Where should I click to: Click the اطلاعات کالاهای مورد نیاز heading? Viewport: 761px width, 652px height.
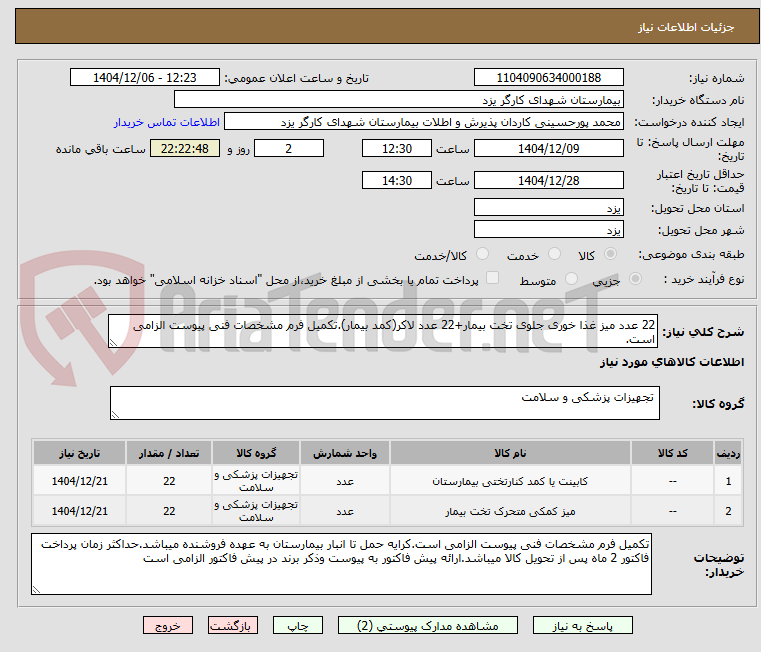pos(672,362)
